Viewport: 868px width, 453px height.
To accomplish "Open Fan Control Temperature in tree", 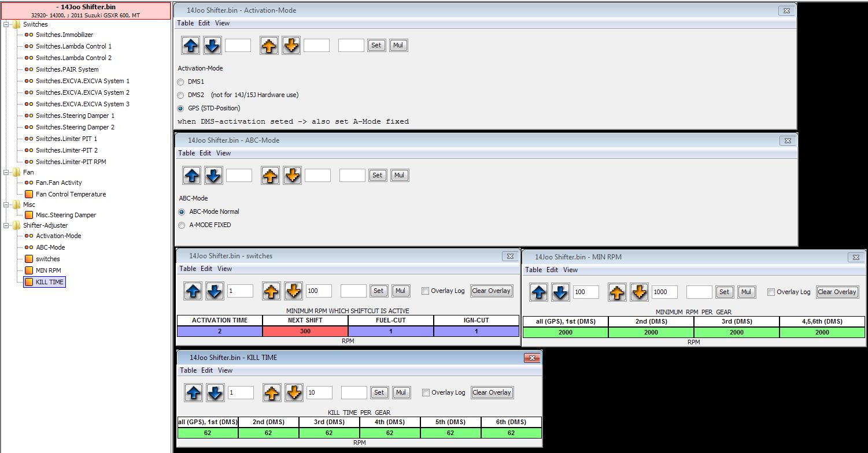I will pos(71,194).
